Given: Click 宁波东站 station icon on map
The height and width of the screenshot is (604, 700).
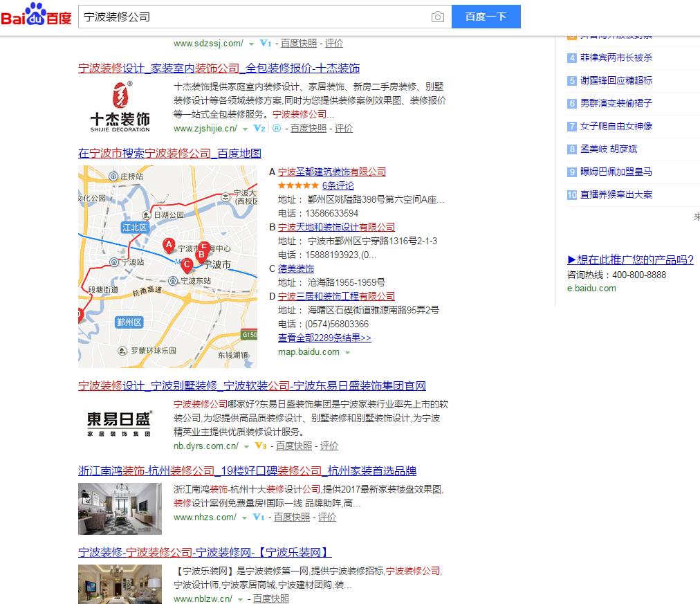Looking at the screenshot, I should coord(173,281).
